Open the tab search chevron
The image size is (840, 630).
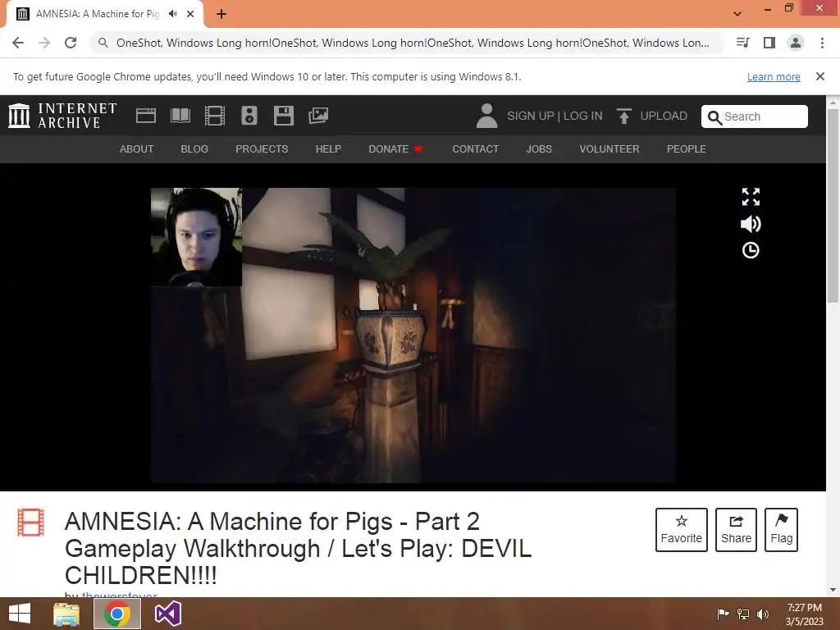tap(737, 14)
